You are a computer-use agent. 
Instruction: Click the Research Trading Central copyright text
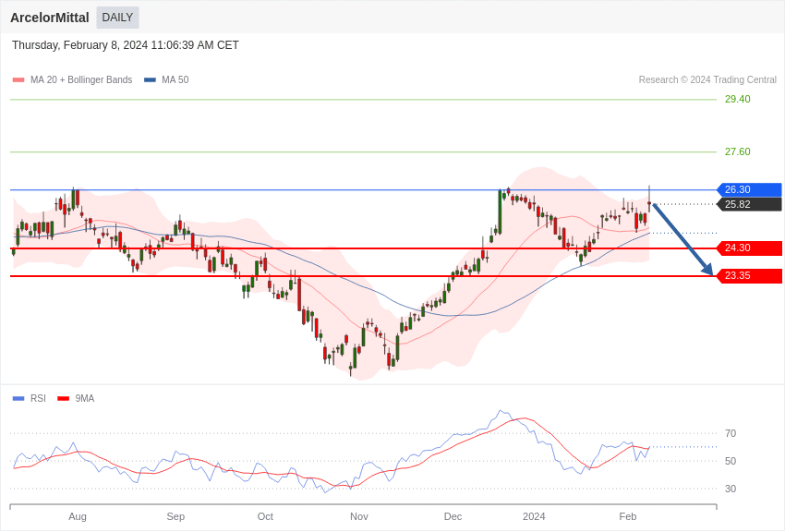coord(707,80)
